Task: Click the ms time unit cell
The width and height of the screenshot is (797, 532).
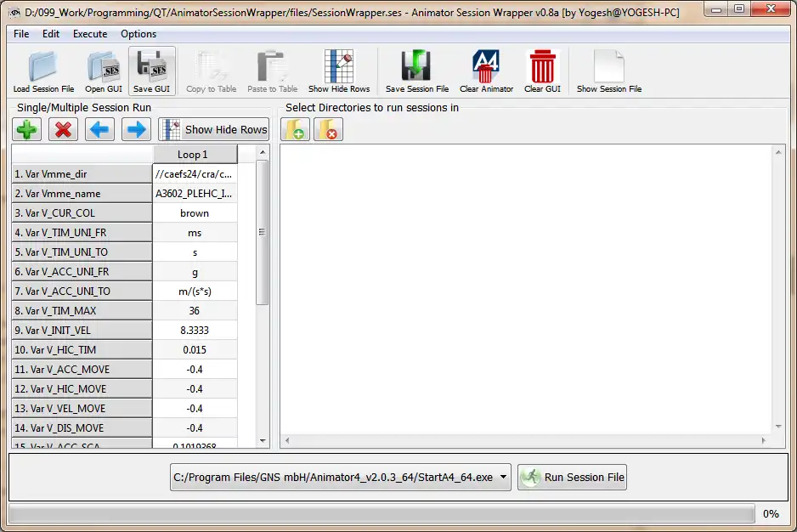Action: (x=195, y=233)
